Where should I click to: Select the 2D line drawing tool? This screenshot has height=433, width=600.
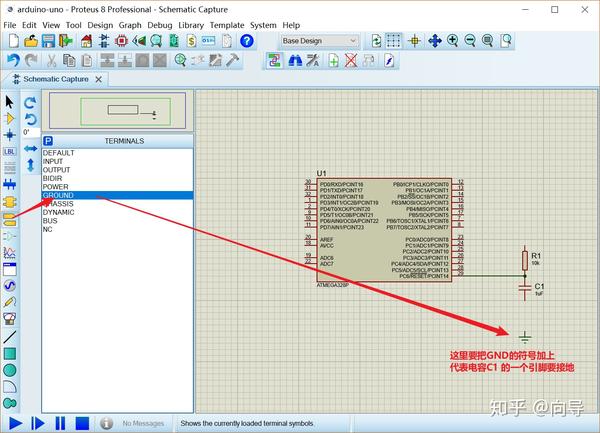pos(10,337)
